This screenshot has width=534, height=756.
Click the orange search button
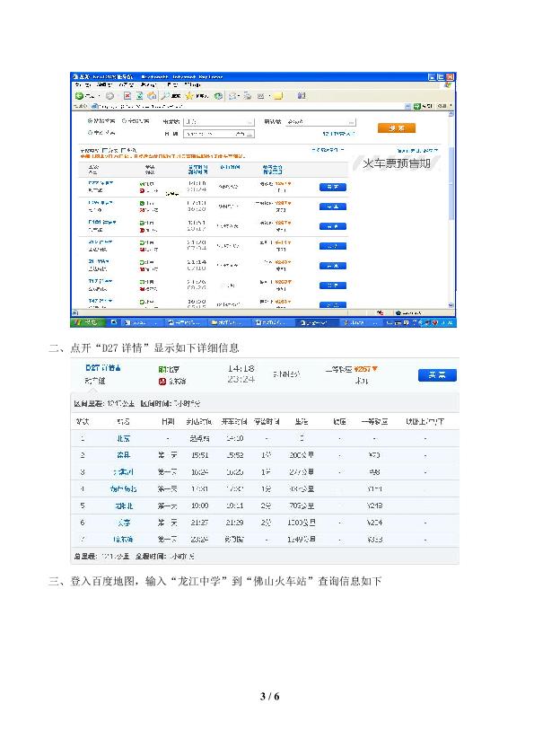pos(396,128)
